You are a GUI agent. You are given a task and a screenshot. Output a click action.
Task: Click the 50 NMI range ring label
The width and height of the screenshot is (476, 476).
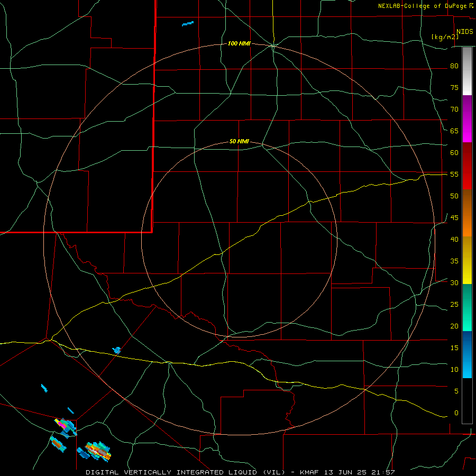(239, 141)
